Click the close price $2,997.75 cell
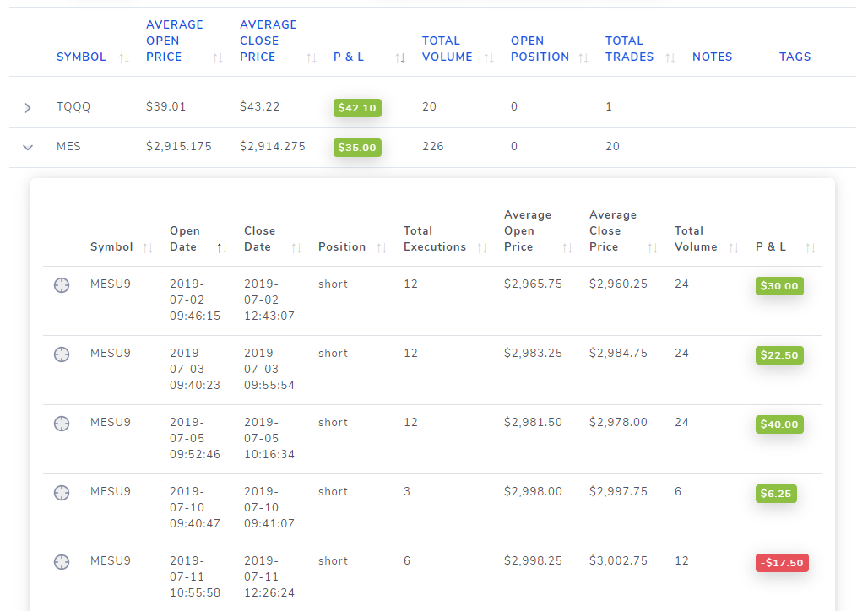The height and width of the screenshot is (611, 868). 618,492
